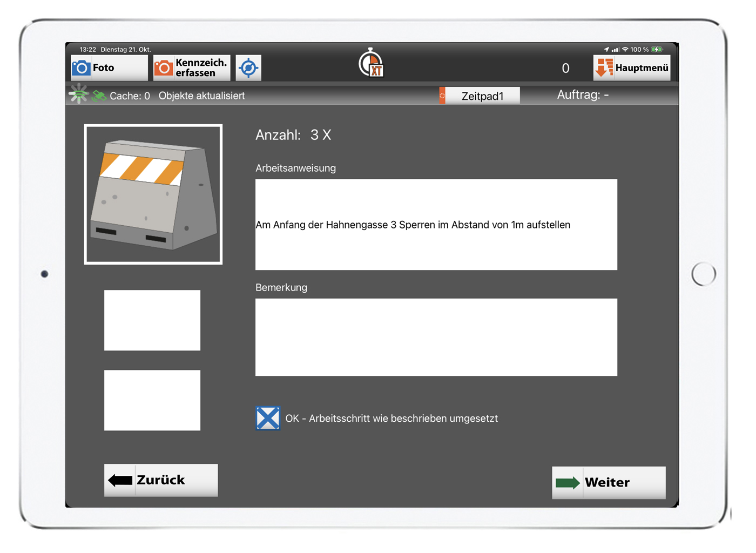Tap the road barrier image

[153, 194]
